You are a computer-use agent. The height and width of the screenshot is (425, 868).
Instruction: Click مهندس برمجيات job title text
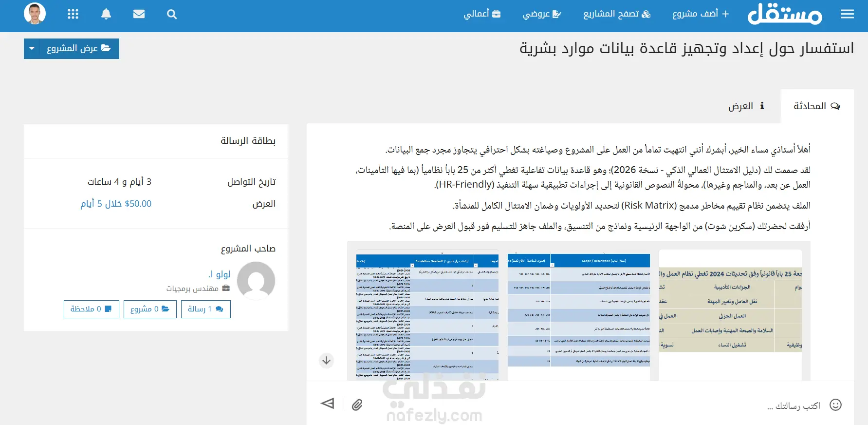pyautogui.click(x=193, y=289)
